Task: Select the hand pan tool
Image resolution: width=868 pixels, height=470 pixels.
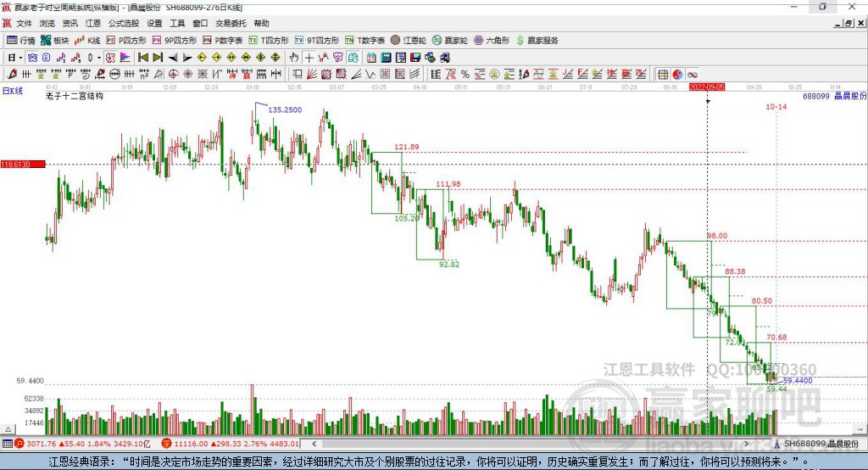Action: pos(294,58)
